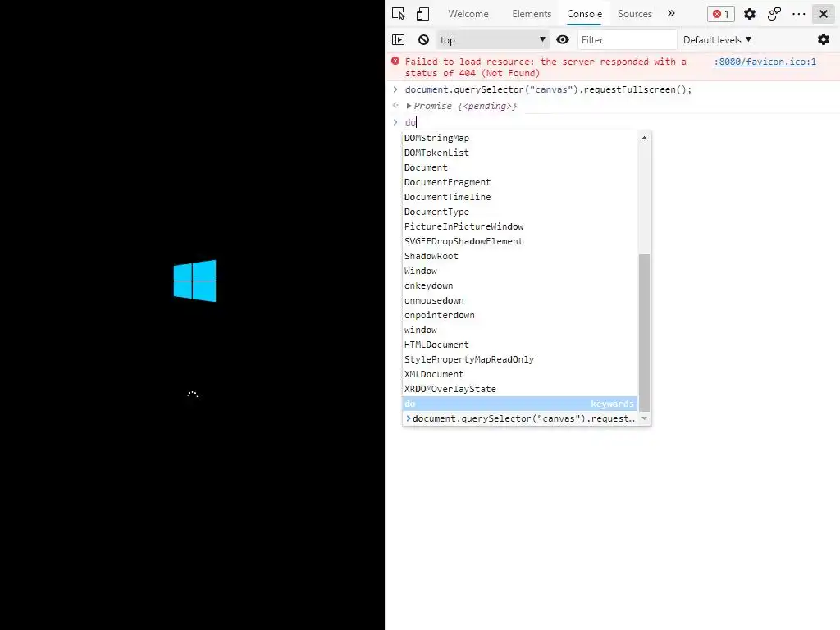Viewport: 840px width, 630px height.
Task: Expand the Promise {<pending>} result
Action: [x=409, y=106]
